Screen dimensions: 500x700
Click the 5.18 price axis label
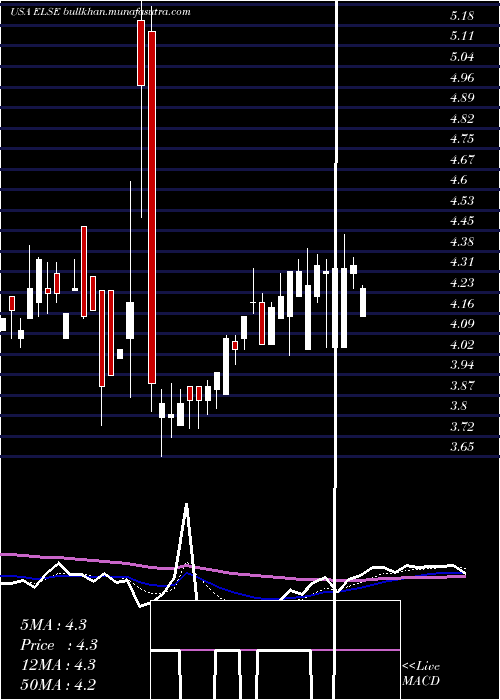(x=462, y=17)
